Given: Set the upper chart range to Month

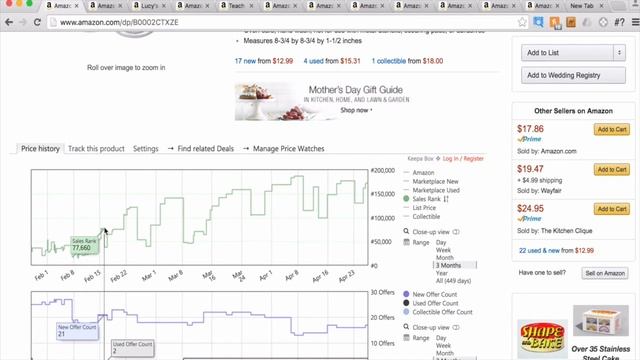Looking at the screenshot, I should pyautogui.click(x=444, y=258).
